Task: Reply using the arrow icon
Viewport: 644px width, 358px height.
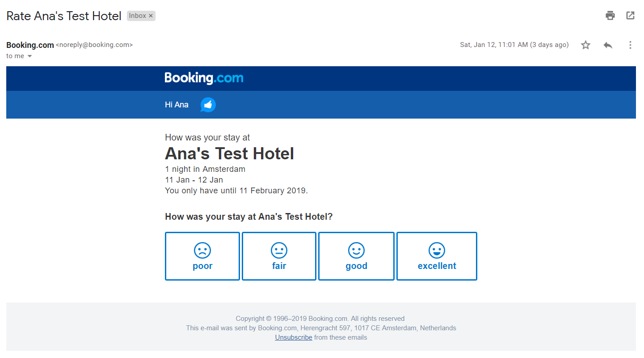Action: pyautogui.click(x=608, y=45)
